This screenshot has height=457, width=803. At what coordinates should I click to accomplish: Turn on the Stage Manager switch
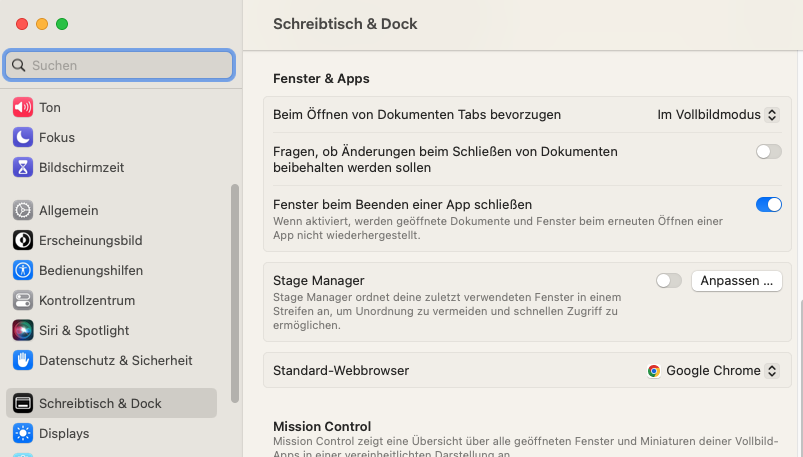coord(668,281)
